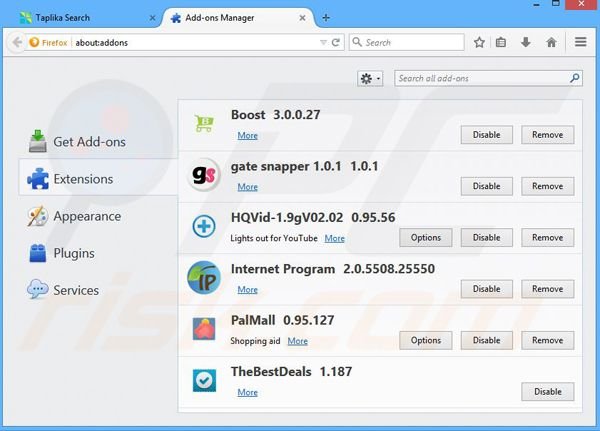Remove the HQVid-1.9gV02.02 extension
The height and width of the screenshot is (431, 600).
pyautogui.click(x=548, y=238)
